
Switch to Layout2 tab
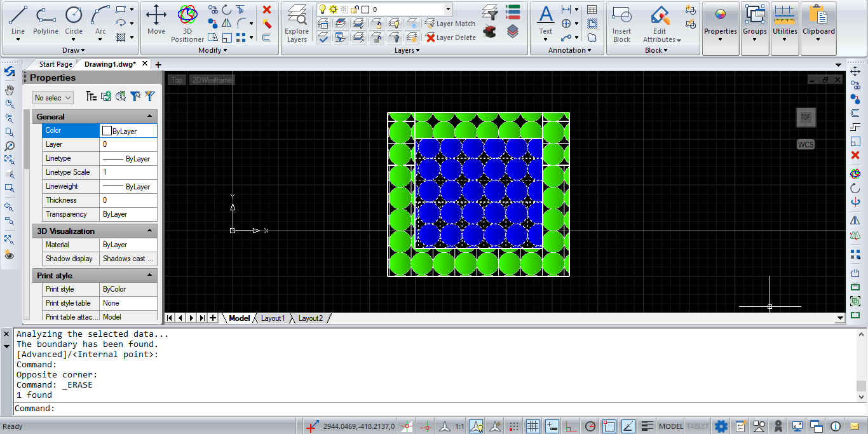coord(311,318)
